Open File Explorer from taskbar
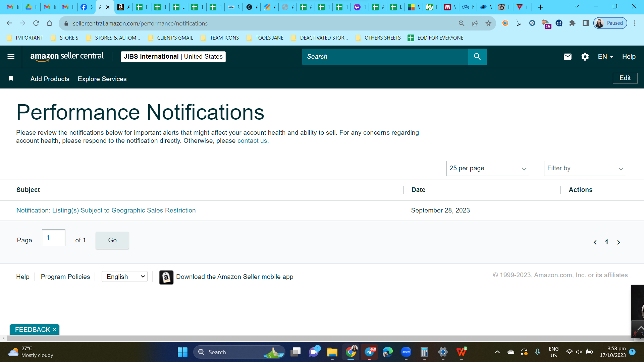The image size is (644, 362). click(x=332, y=352)
